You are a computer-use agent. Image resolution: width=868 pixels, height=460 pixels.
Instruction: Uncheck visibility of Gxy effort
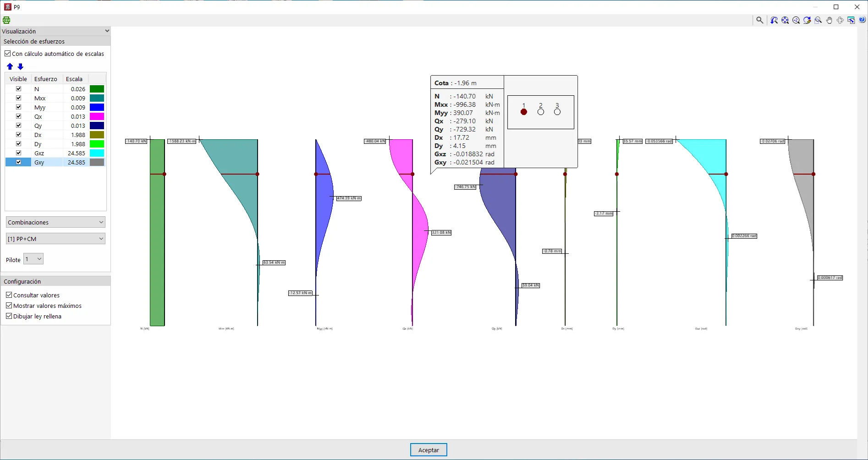(x=18, y=162)
